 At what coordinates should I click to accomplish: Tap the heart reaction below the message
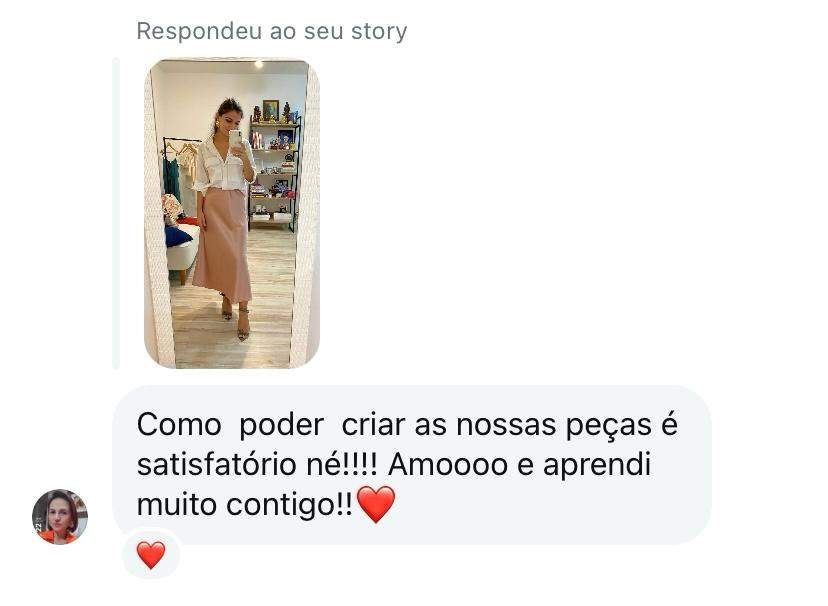coord(151,554)
